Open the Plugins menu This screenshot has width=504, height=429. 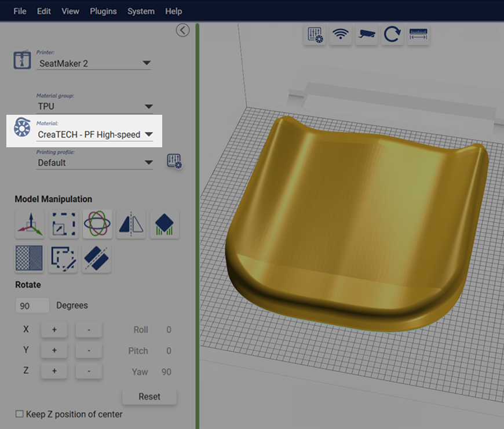coord(103,11)
